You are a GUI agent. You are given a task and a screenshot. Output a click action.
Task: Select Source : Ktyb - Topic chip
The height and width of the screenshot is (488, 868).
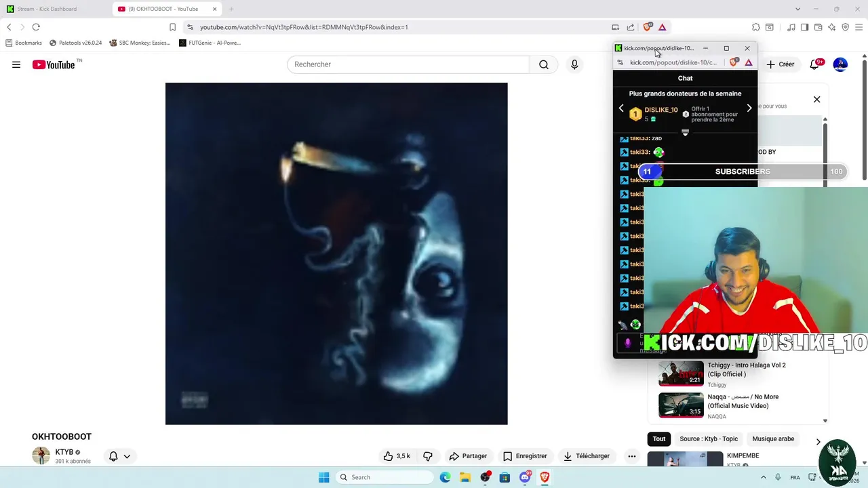709,439
